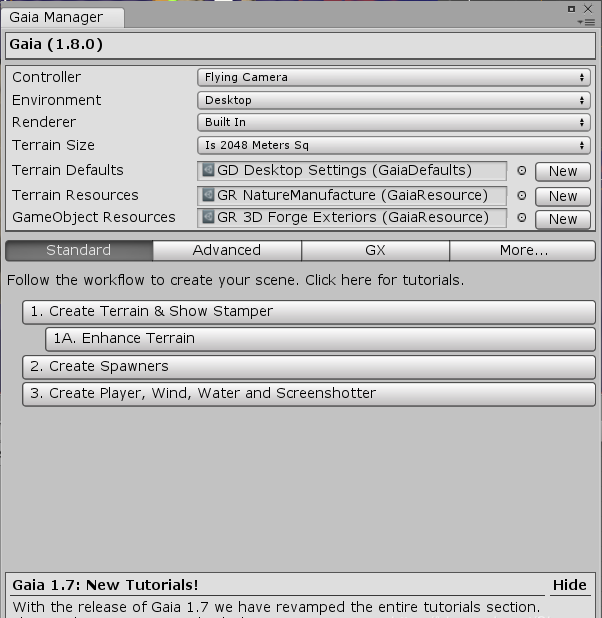Click 1. Create Terrain & Show Stamper
Image resolution: width=602 pixels, height=618 pixels.
(309, 312)
